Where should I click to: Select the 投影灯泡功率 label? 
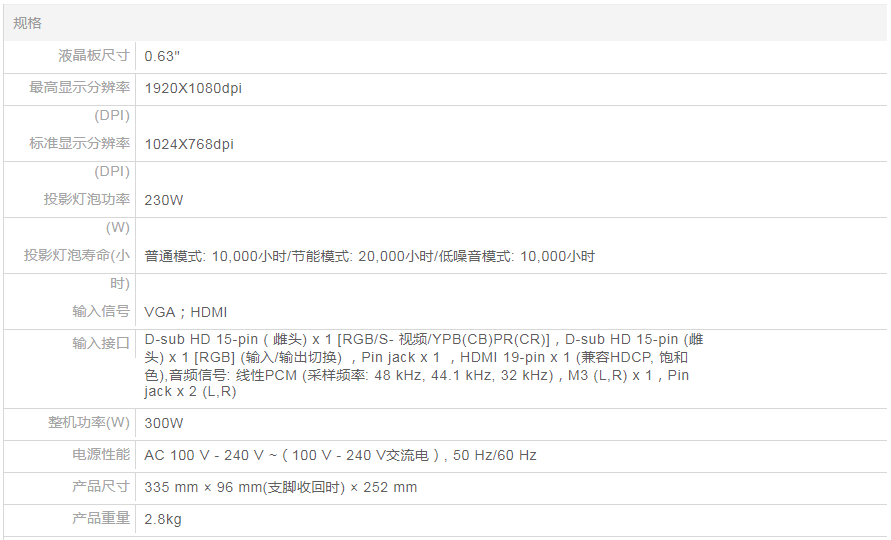tap(87, 200)
